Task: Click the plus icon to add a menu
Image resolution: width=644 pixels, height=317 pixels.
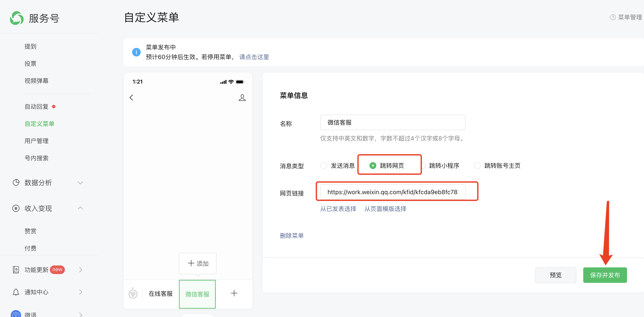Action: coord(234,293)
